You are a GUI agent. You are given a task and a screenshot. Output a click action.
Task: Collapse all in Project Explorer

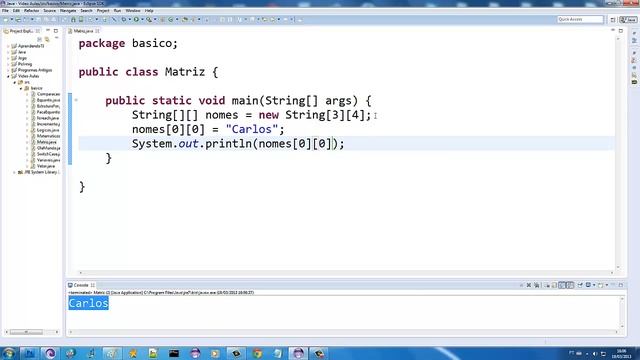point(40,39)
